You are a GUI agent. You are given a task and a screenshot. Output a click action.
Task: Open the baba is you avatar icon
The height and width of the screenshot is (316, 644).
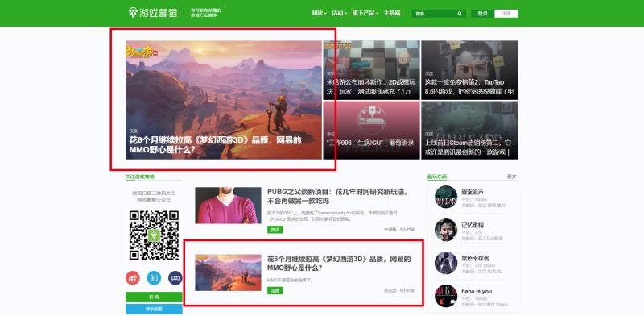coord(446,296)
